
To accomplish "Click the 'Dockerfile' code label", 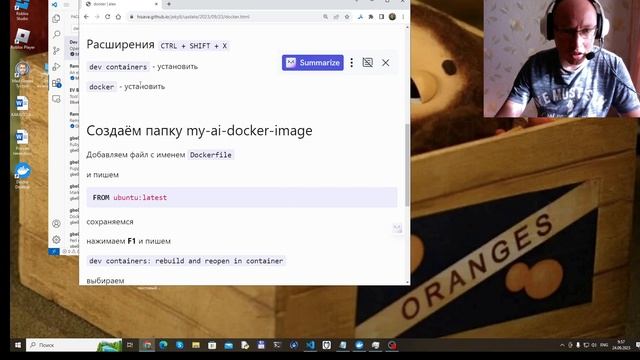I will [x=211, y=155].
